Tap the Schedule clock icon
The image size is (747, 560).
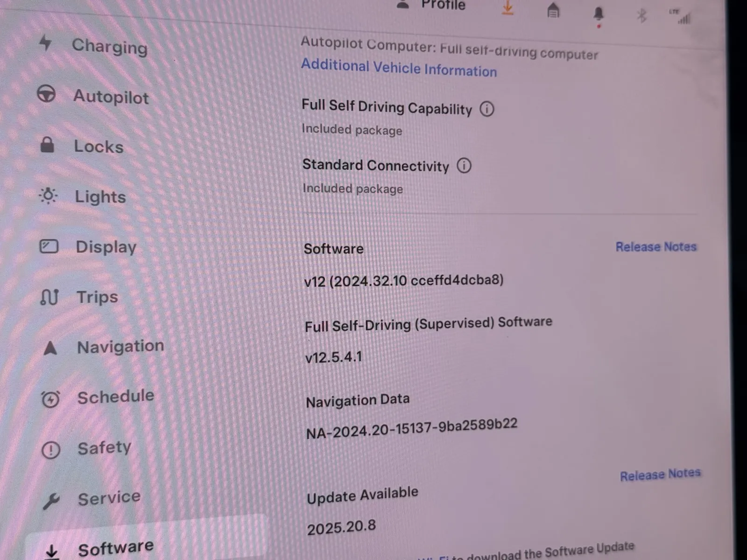coord(50,399)
